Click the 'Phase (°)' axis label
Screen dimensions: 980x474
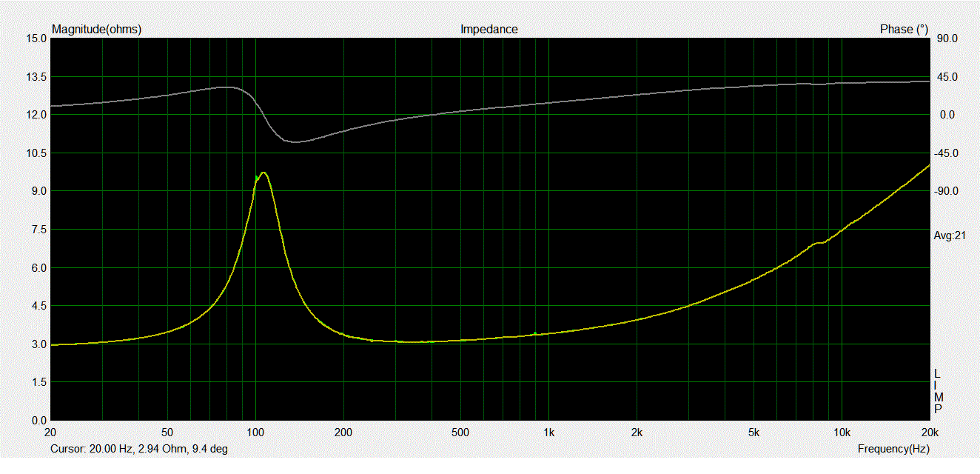click(904, 30)
